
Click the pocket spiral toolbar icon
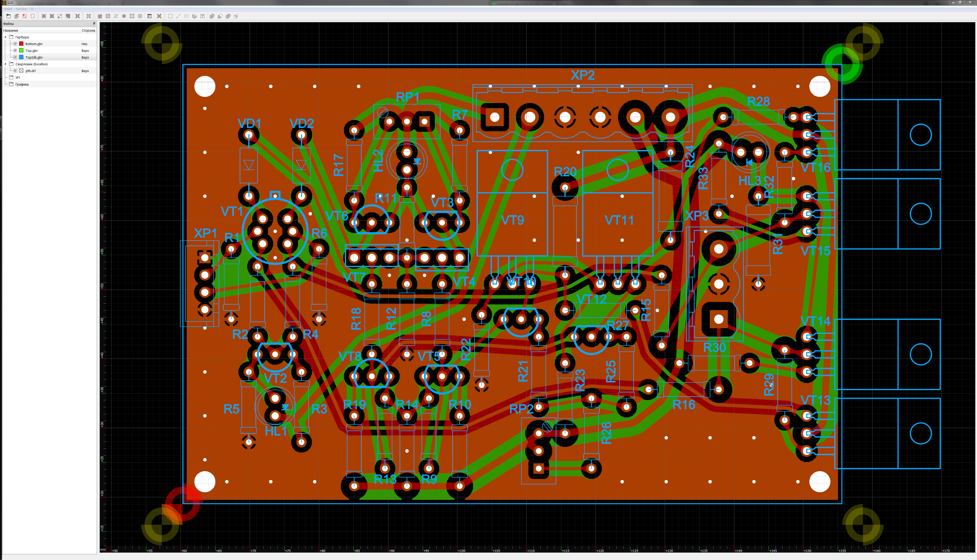(x=108, y=16)
